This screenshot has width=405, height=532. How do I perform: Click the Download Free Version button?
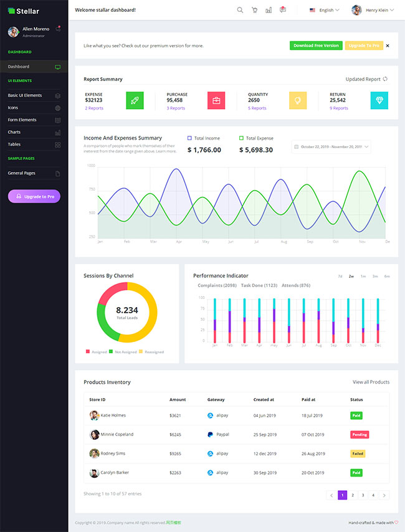(316, 45)
